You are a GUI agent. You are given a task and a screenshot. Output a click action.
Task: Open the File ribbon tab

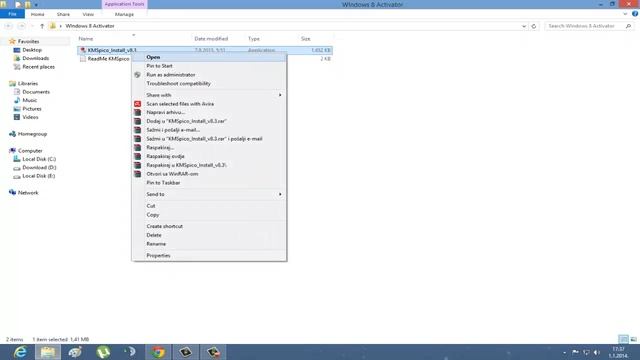point(12,14)
